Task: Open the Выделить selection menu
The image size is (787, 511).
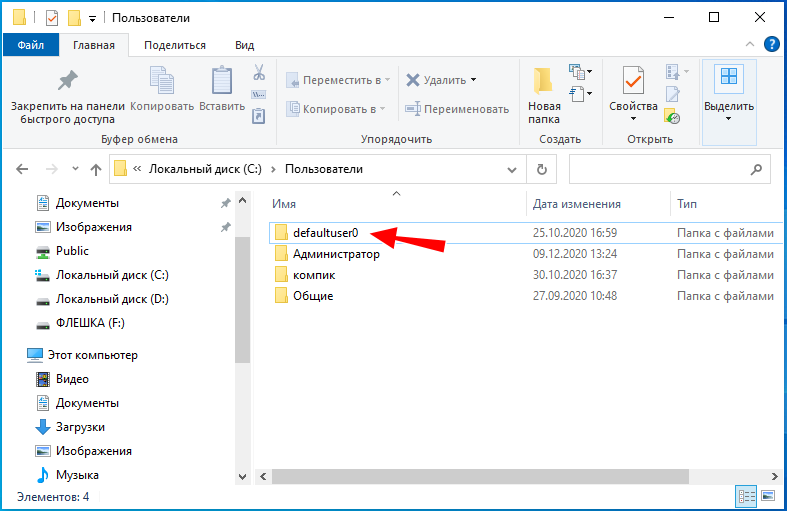Action: click(729, 102)
